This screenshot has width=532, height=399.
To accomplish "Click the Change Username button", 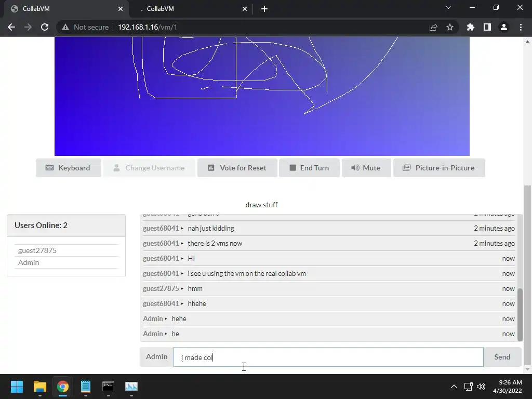I will click(x=149, y=168).
